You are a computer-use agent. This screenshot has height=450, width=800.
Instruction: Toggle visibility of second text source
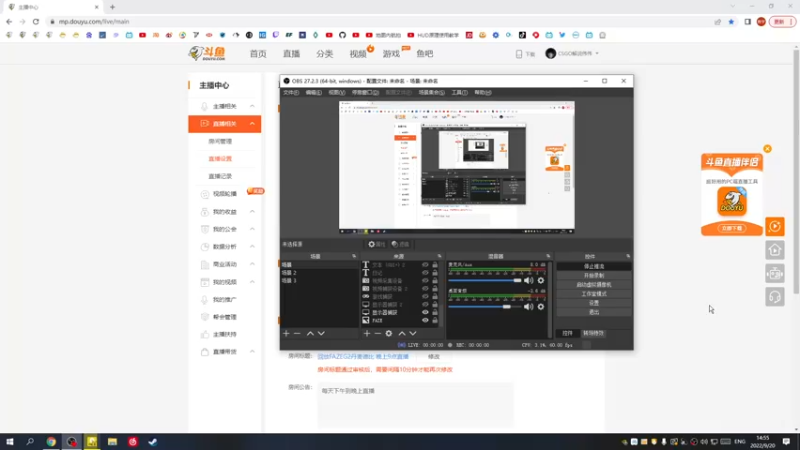tap(425, 273)
